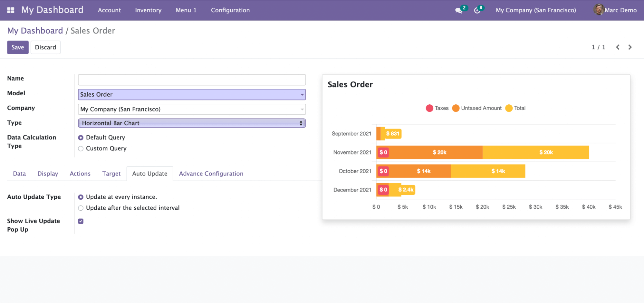The image size is (644, 303).
Task: Select Update at every instance option
Action: (x=81, y=197)
